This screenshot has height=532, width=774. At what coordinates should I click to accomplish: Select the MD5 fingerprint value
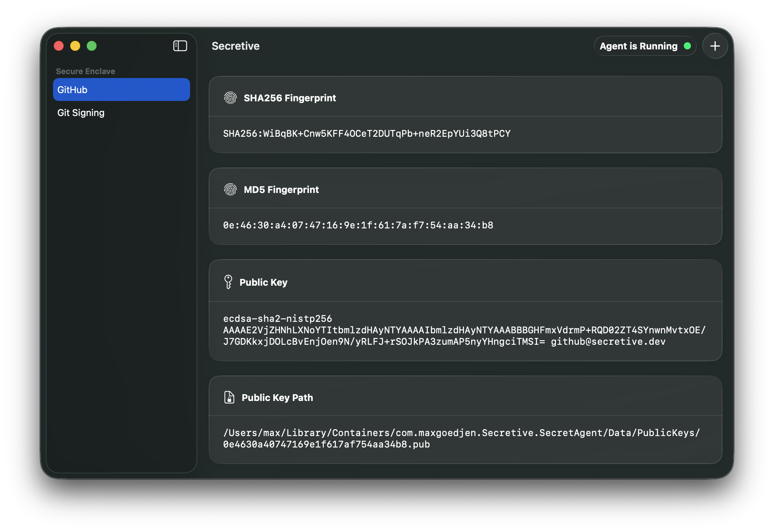358,225
